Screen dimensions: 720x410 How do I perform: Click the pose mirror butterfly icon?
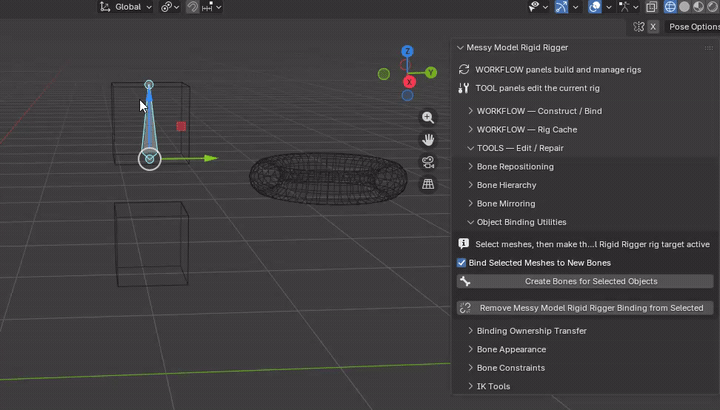pyautogui.click(x=639, y=27)
